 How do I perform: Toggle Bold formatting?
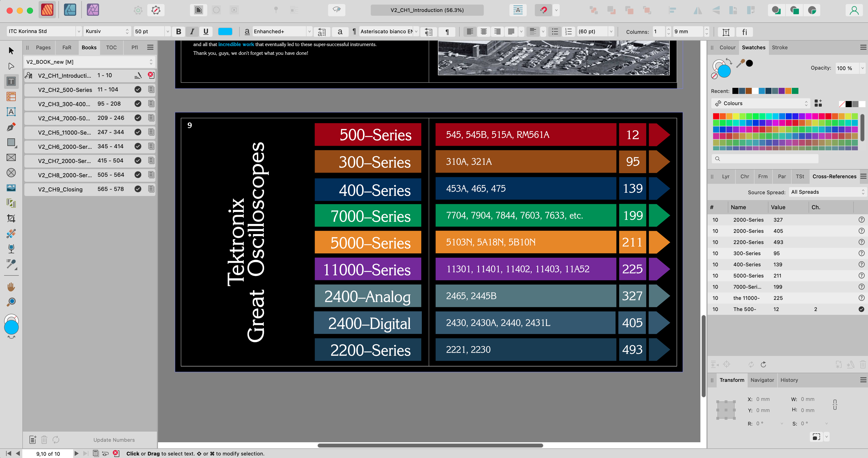point(179,32)
